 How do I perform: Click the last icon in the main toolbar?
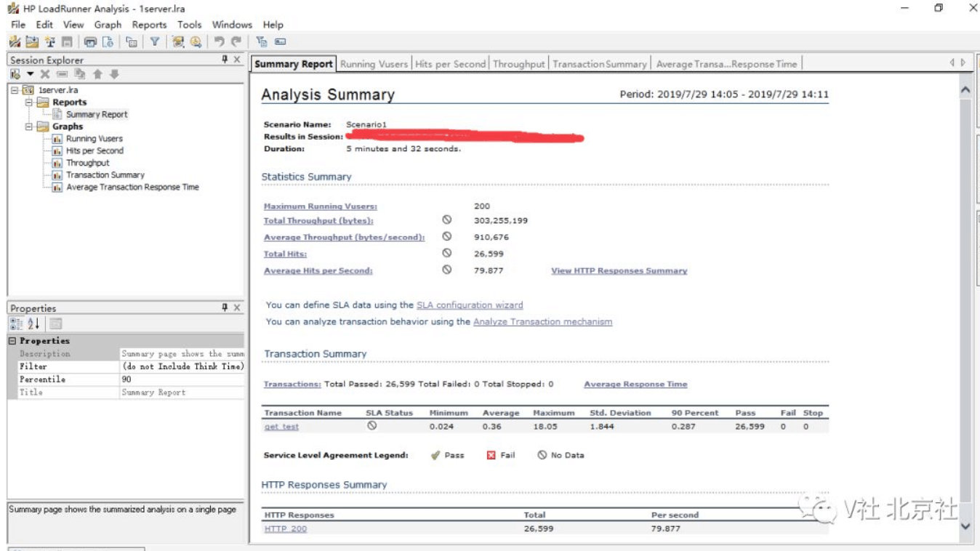280,42
